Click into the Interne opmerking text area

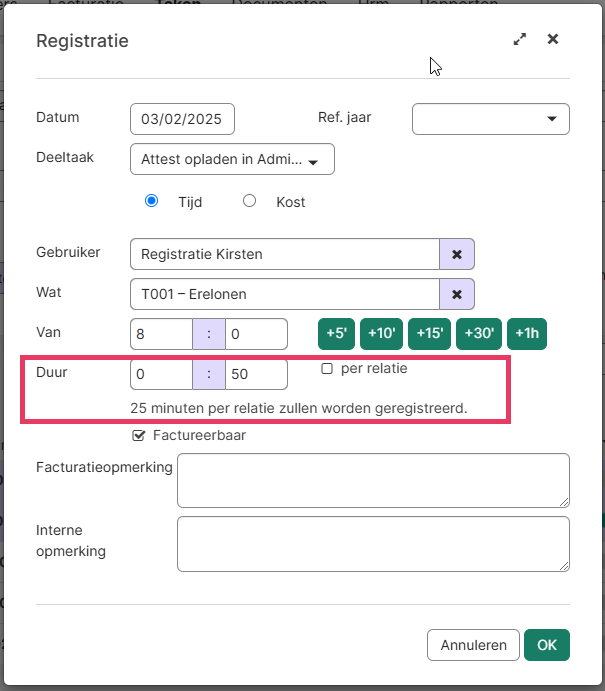pos(373,544)
